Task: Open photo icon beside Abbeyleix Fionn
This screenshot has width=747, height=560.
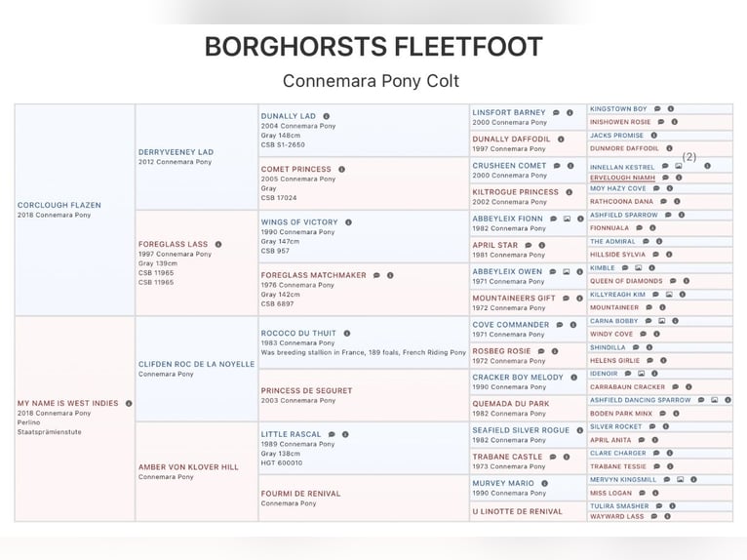Action: point(568,219)
